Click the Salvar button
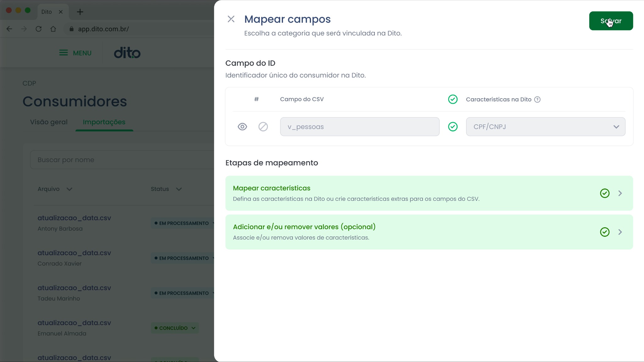 tap(611, 21)
